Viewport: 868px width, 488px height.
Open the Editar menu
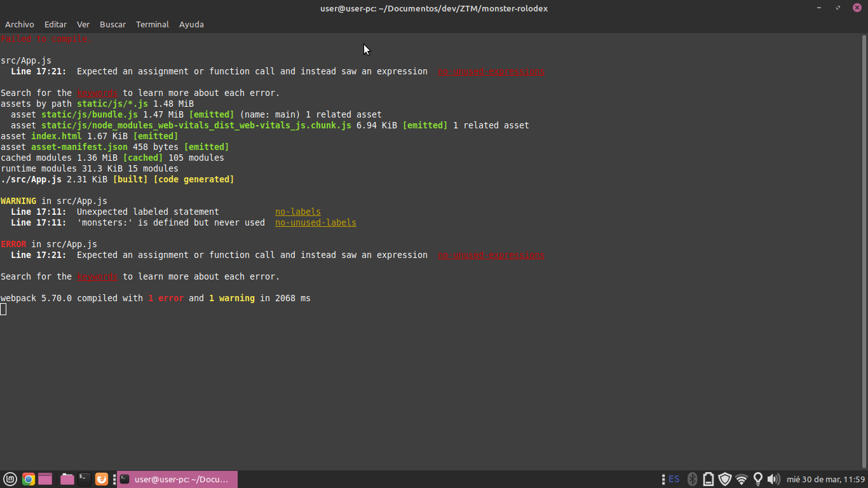[55, 24]
